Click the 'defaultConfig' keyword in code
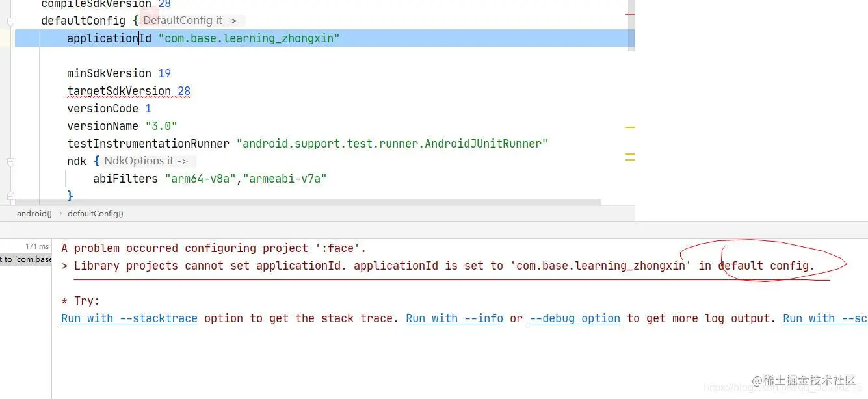The width and height of the screenshot is (868, 399). click(x=83, y=21)
